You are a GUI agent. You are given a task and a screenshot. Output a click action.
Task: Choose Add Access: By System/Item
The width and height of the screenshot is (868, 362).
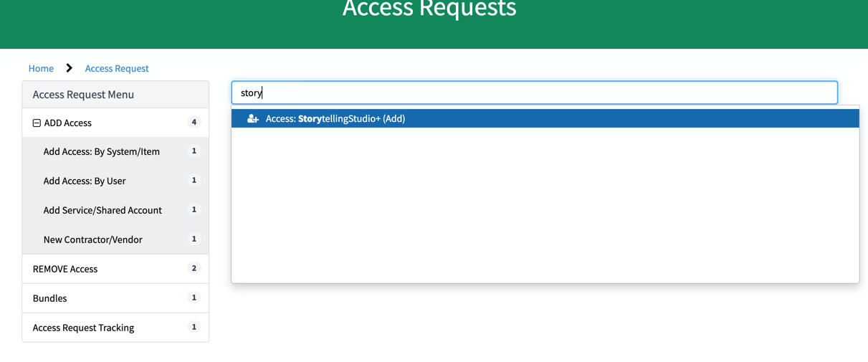click(x=101, y=152)
